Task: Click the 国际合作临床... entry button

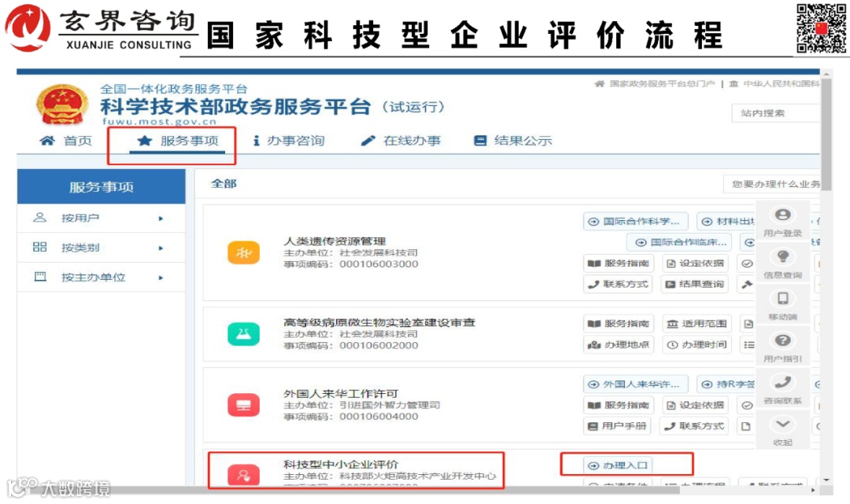Action: 679,242
